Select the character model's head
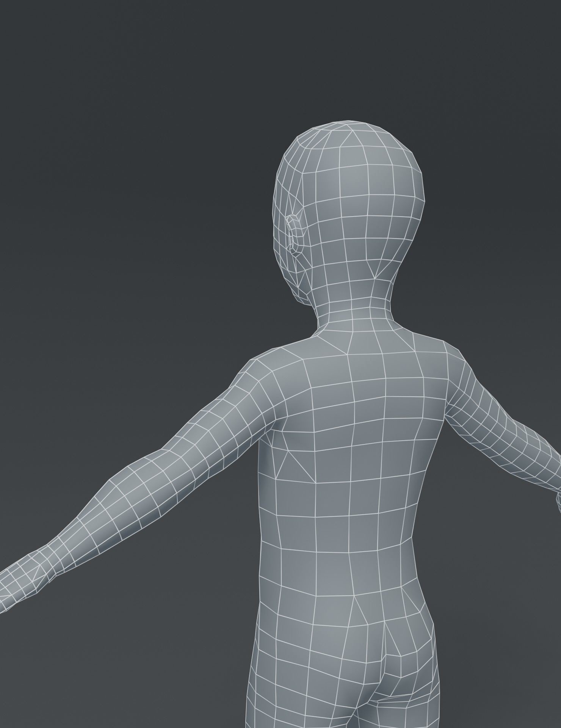Screen dimensions: 561x728 349,212
